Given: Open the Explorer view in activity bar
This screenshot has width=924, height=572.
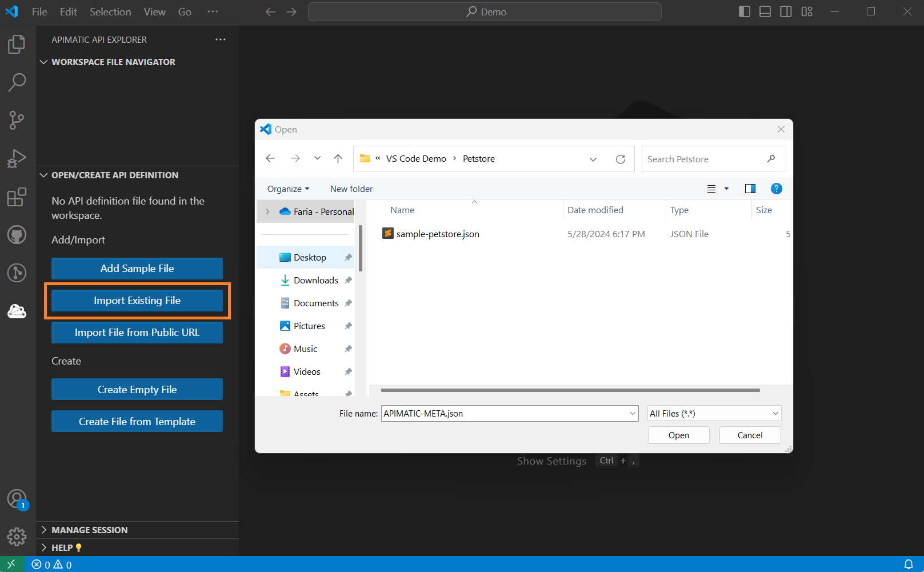Looking at the screenshot, I should [x=17, y=44].
